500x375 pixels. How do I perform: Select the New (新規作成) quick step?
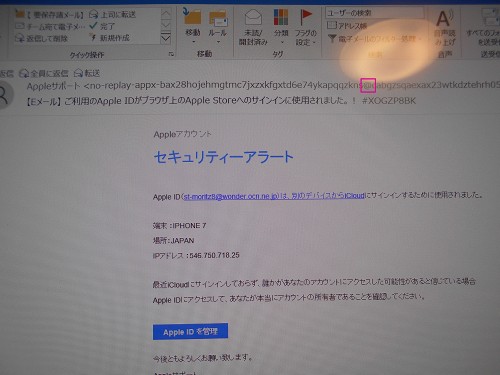[110, 38]
